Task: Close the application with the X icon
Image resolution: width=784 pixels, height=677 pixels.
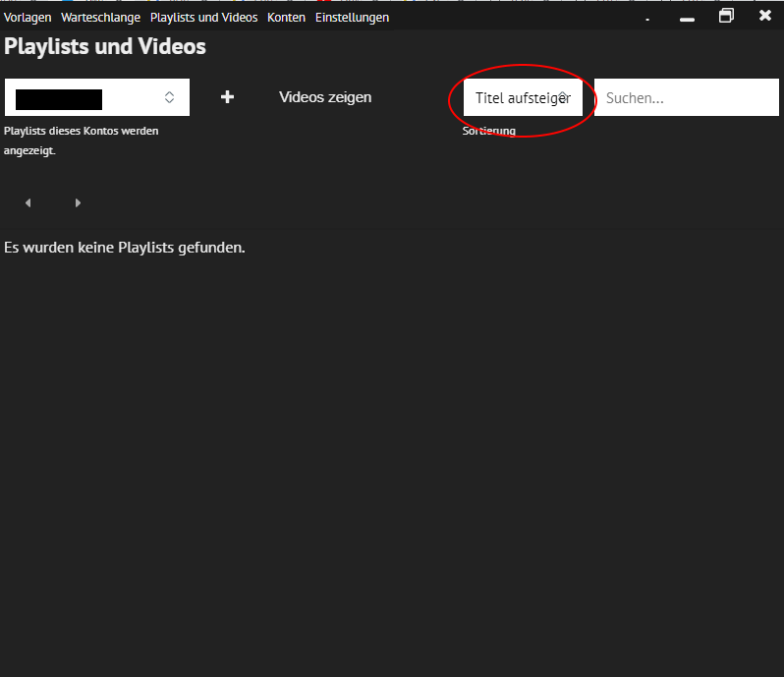Action: 765,16
